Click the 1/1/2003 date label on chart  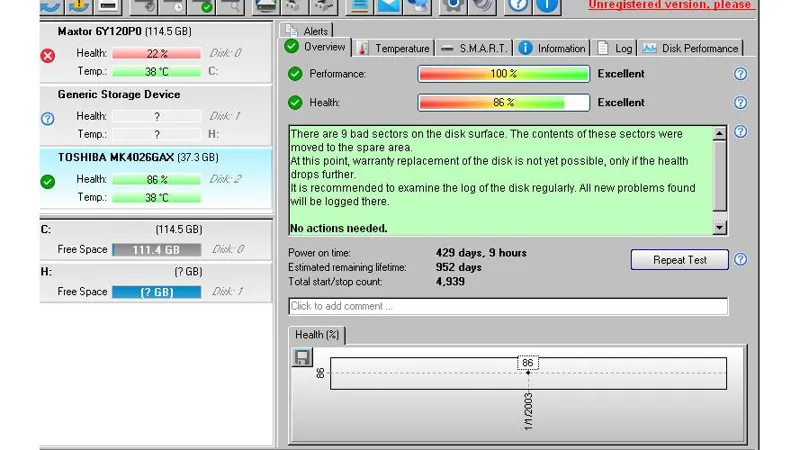[528, 412]
